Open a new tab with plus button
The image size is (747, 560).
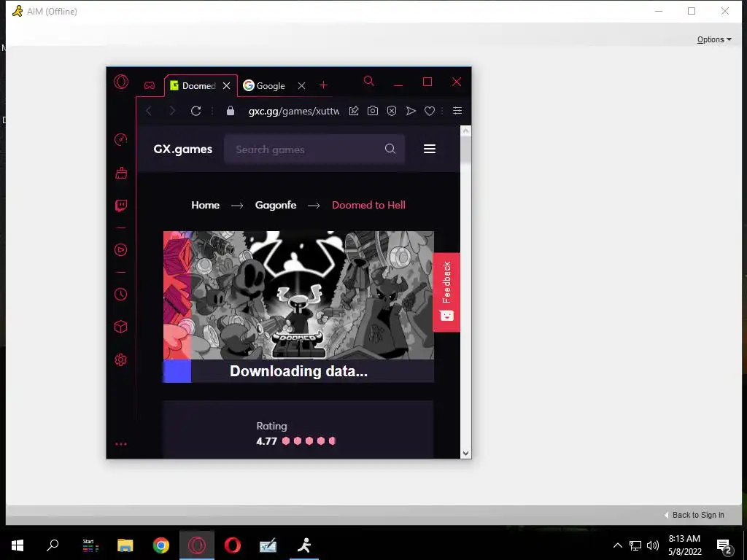click(x=323, y=85)
